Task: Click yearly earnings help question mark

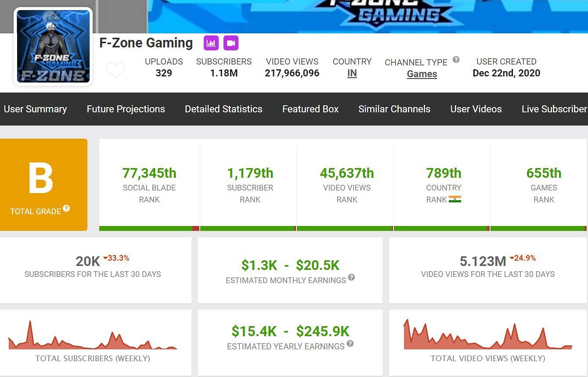Action: [x=350, y=343]
